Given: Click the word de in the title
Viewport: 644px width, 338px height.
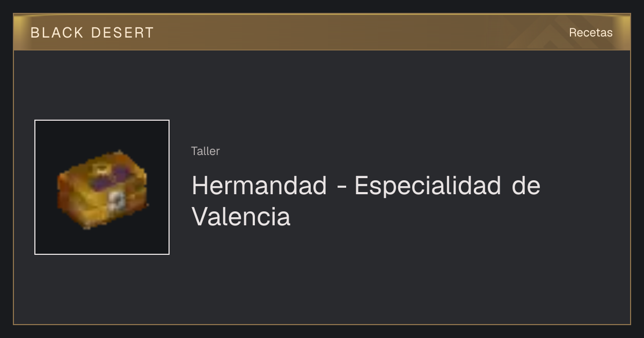Looking at the screenshot, I should point(526,186).
